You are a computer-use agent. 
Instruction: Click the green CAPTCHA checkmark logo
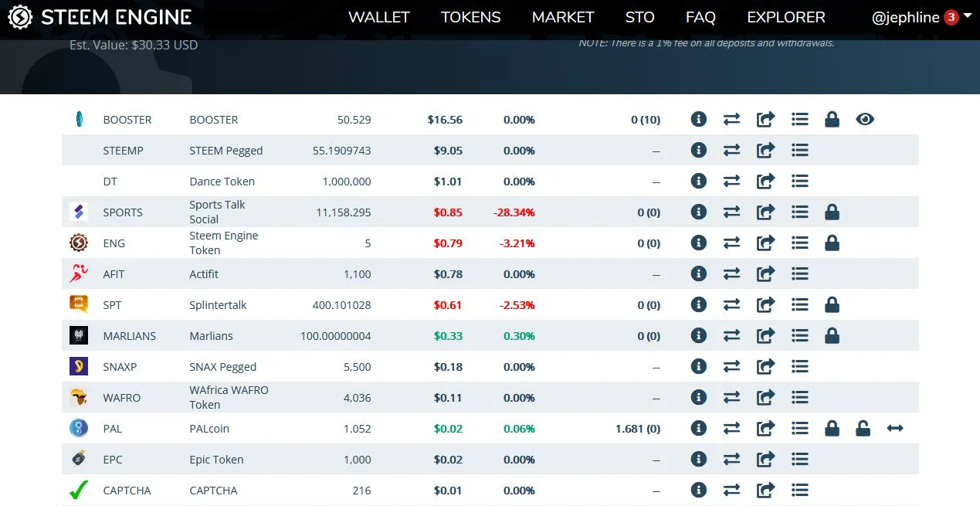pos(79,490)
